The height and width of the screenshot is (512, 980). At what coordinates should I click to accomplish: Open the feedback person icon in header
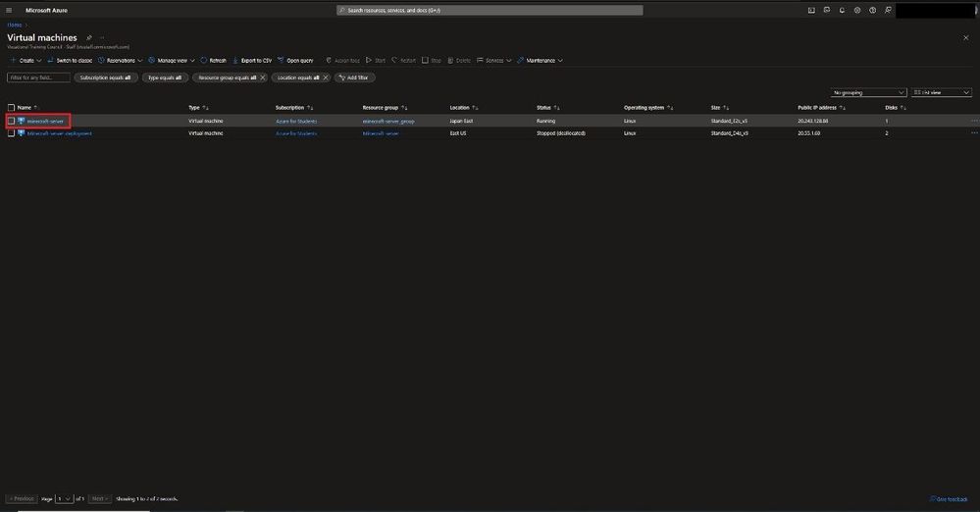(x=888, y=10)
